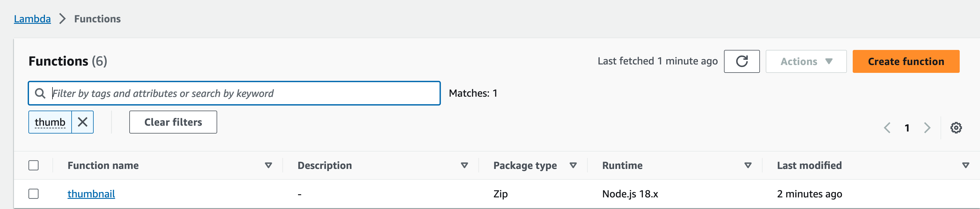The width and height of the screenshot is (980, 209).
Task: Open the Actions dropdown
Action: coord(806,61)
